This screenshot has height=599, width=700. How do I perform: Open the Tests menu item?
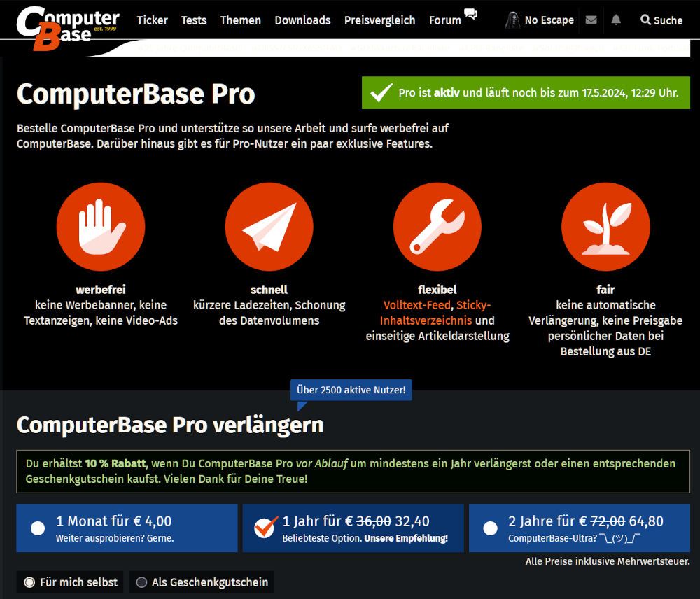tap(194, 20)
